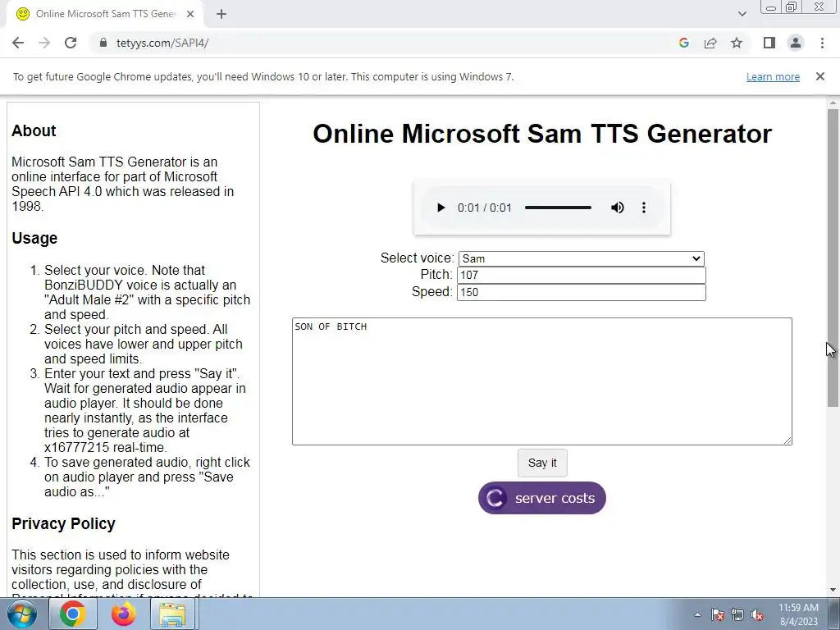This screenshot has height=630, width=840.
Task: Toggle the browser side panel
Action: (769, 43)
